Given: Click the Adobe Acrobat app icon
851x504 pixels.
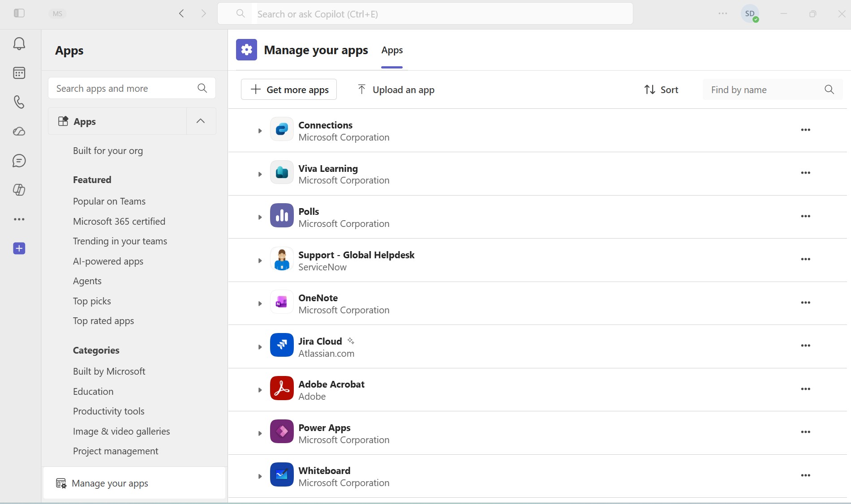Looking at the screenshot, I should pos(282,389).
